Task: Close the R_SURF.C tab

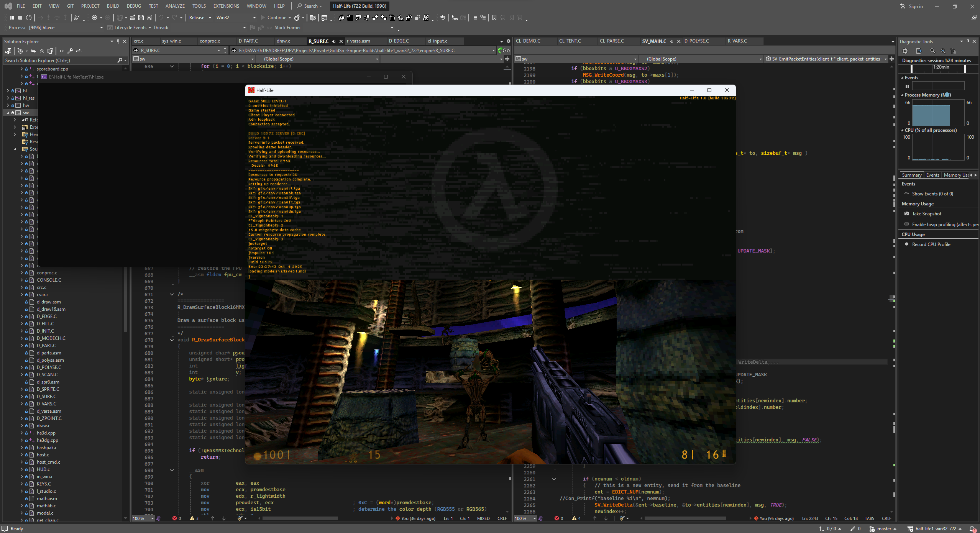Action: click(341, 41)
